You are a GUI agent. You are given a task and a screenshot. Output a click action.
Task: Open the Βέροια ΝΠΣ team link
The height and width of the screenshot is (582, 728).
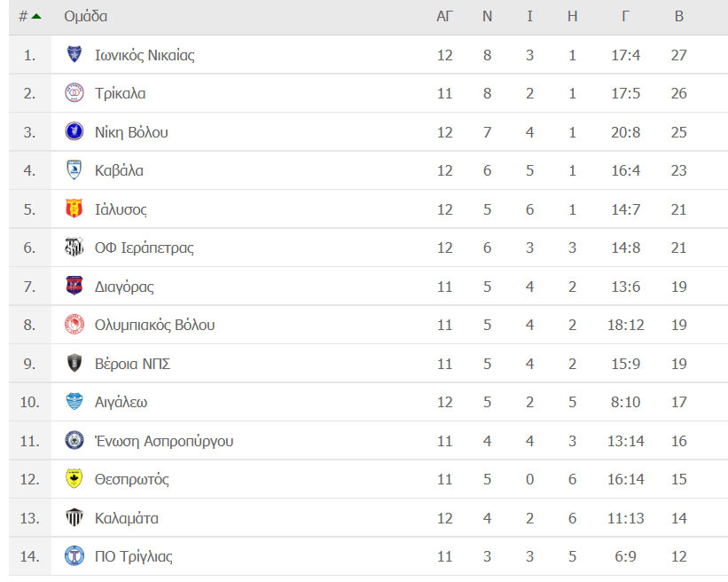(132, 363)
